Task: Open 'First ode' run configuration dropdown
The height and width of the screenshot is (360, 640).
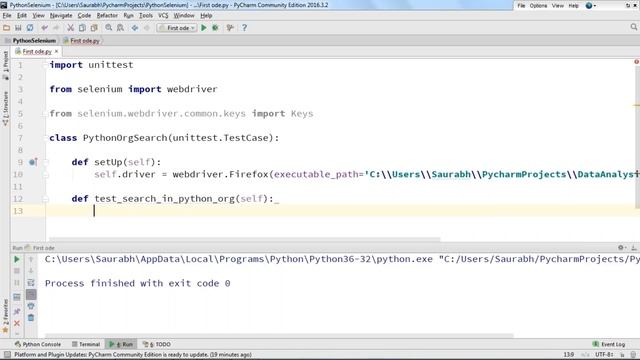Action: click(177, 28)
